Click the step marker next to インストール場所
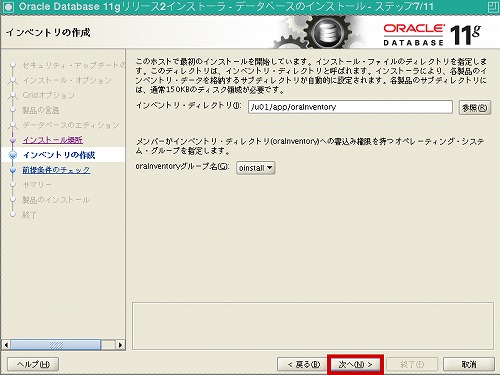 [x=13, y=140]
